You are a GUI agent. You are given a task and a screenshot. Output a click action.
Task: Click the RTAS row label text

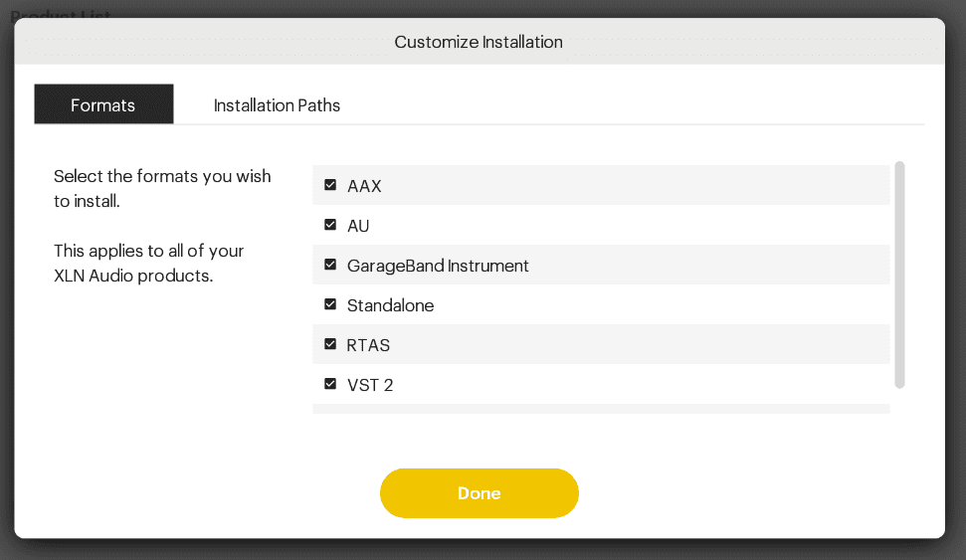tap(368, 345)
